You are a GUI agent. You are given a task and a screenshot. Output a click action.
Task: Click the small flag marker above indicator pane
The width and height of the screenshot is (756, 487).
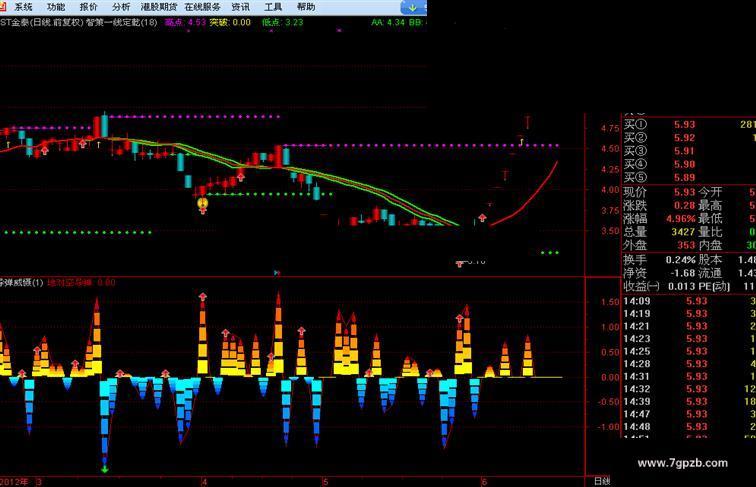(x=277, y=273)
